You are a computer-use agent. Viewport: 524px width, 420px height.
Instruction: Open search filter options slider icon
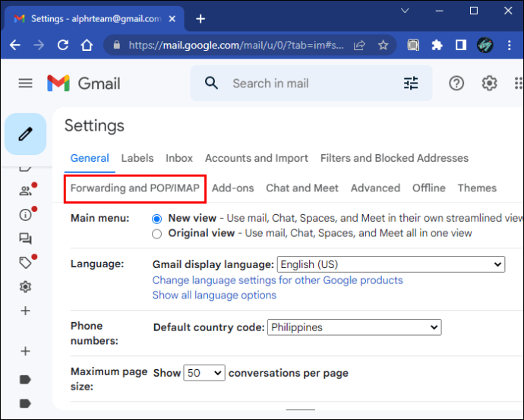411,84
